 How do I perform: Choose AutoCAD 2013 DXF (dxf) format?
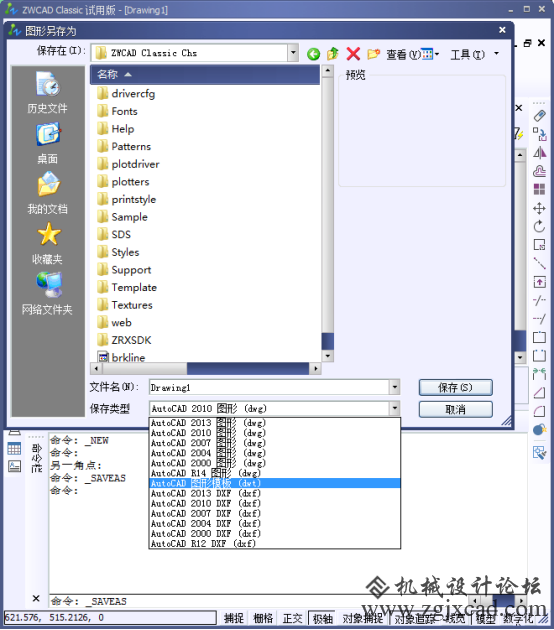pos(275,493)
